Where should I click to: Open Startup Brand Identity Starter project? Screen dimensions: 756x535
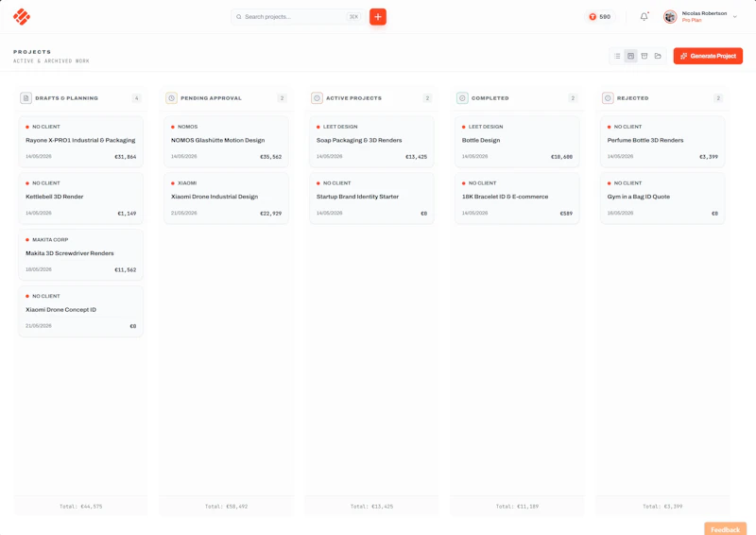pyautogui.click(x=371, y=198)
